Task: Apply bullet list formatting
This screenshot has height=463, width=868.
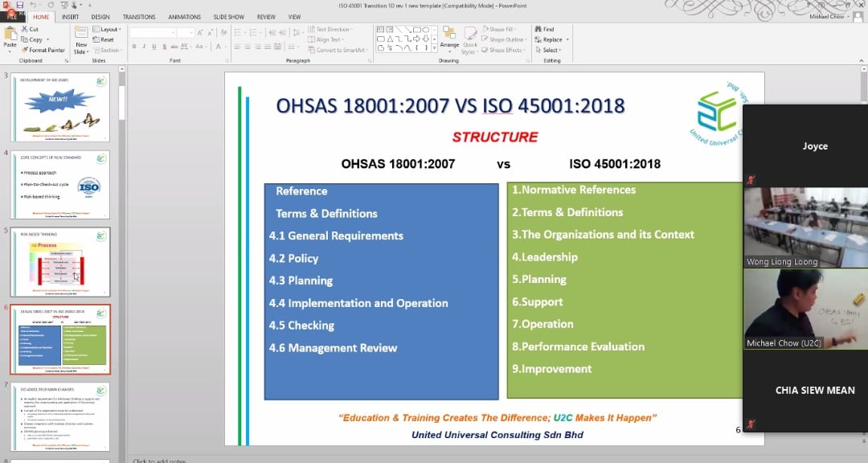Action: [x=238, y=32]
